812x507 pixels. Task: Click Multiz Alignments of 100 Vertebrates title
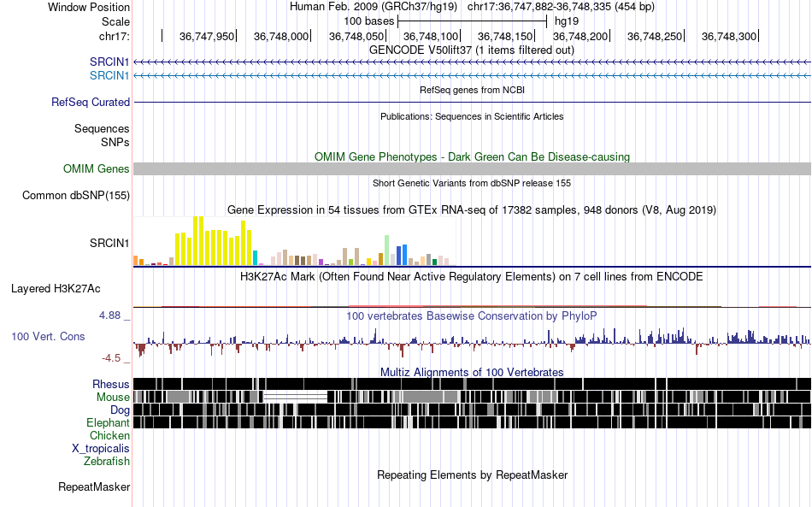click(x=472, y=373)
